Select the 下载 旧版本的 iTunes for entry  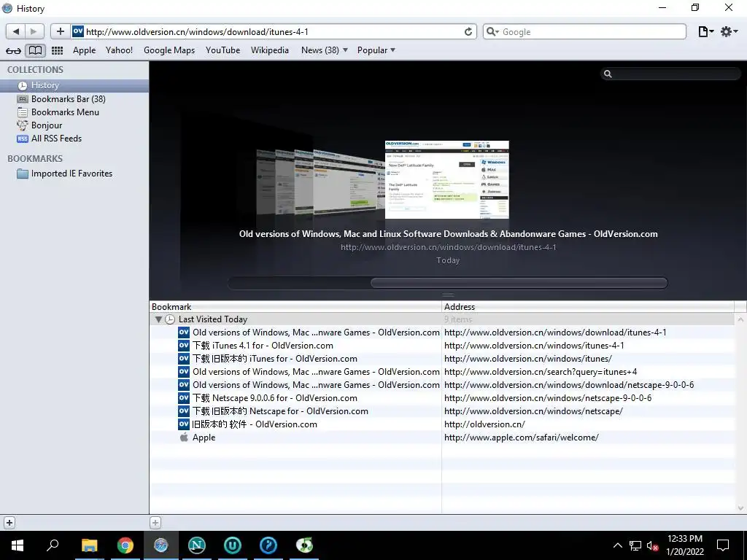(442, 359)
